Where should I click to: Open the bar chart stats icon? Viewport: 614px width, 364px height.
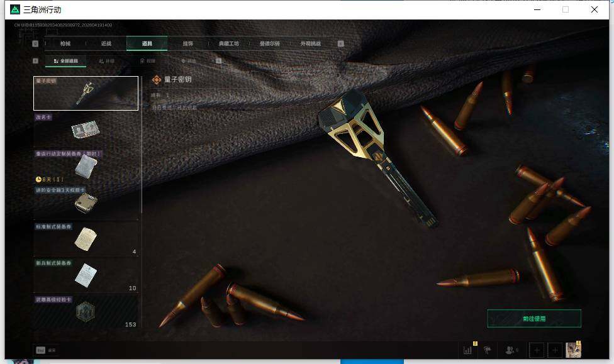tap(467, 350)
